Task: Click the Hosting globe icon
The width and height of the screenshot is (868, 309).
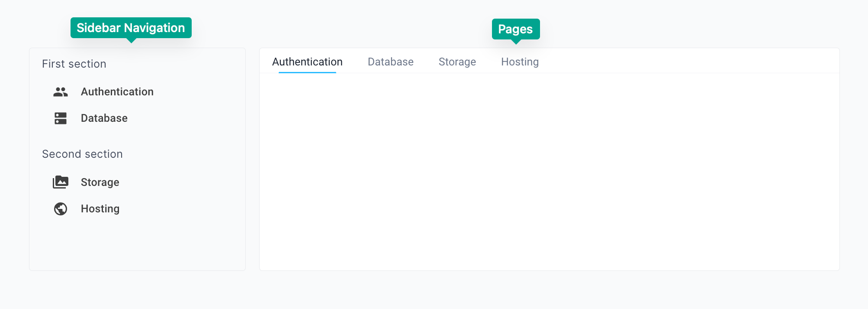Action: [x=61, y=209]
